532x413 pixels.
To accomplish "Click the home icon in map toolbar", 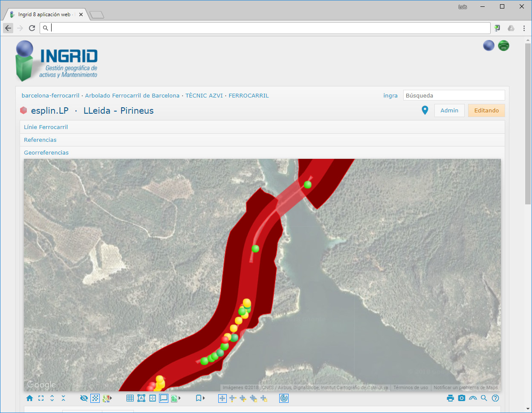I will [29, 399].
